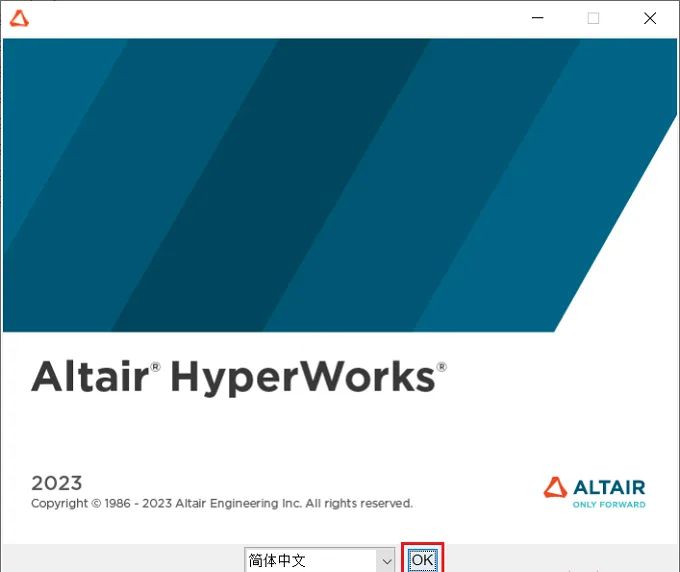680x572 pixels.
Task: Click the orange Altair logo triangle beside ALTAIR
Action: click(555, 487)
